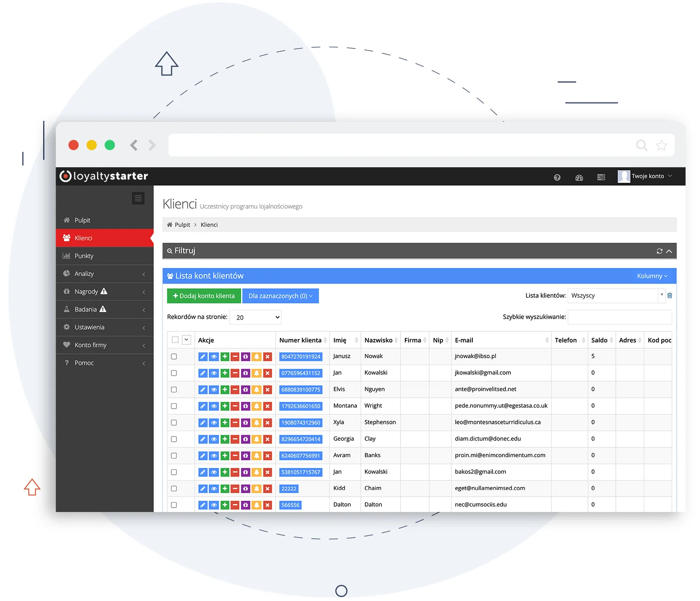Click the help question mark icon in top bar
The image size is (700, 601).
tap(557, 178)
